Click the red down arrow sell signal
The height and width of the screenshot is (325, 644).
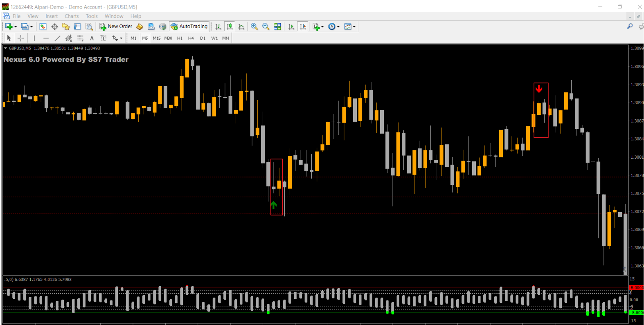[x=539, y=89]
